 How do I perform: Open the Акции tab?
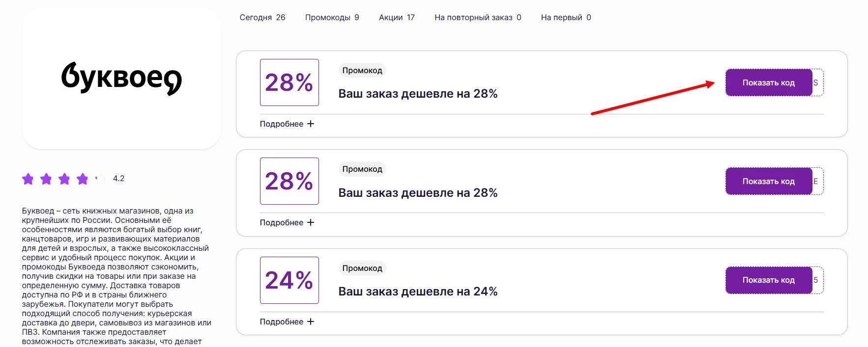coord(396,17)
